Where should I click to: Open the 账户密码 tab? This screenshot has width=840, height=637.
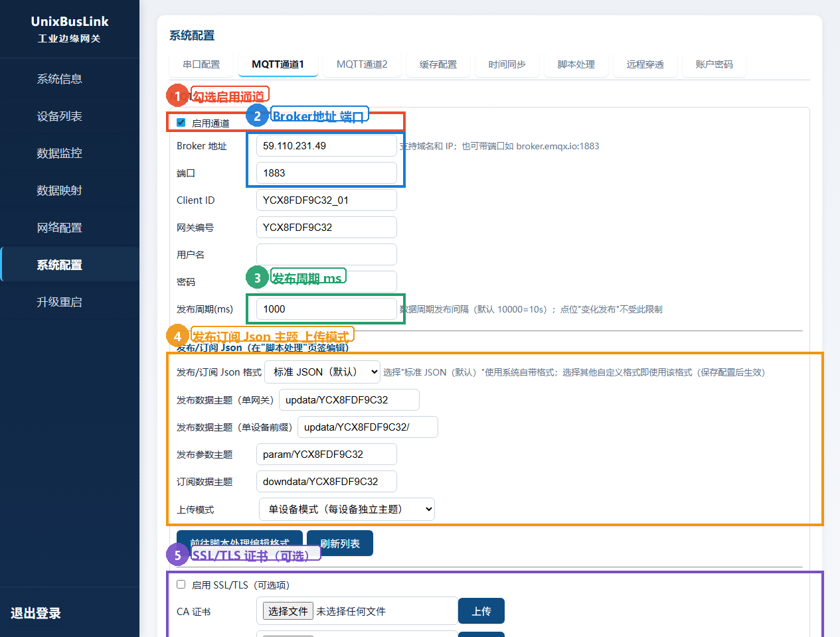pyautogui.click(x=714, y=64)
